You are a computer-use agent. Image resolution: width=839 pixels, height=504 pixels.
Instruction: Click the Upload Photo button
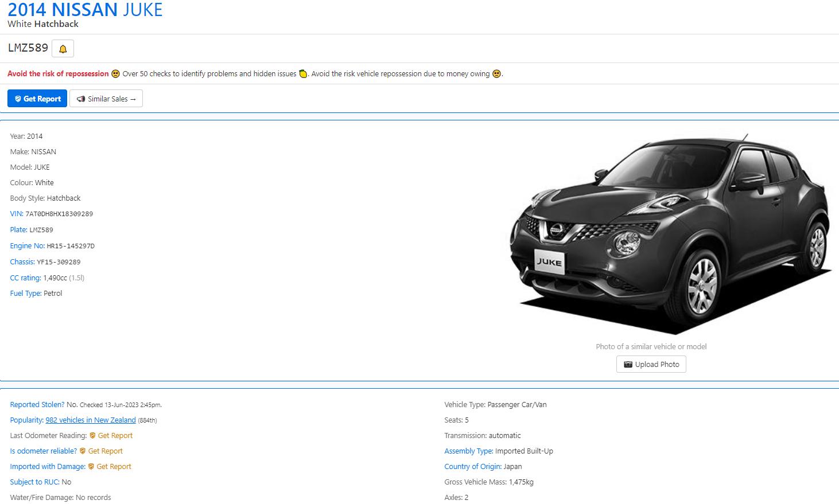(651, 365)
